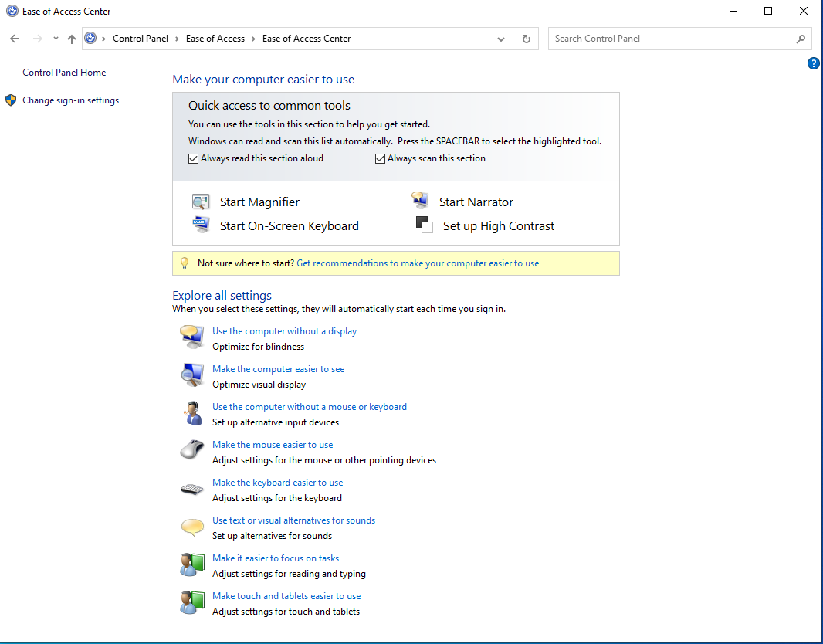Click the High Contrast icon
This screenshot has width=823, height=644.
coord(424,225)
